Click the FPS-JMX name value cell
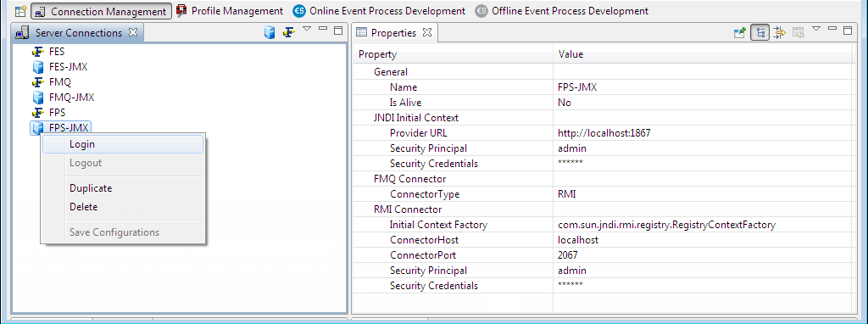 click(578, 87)
